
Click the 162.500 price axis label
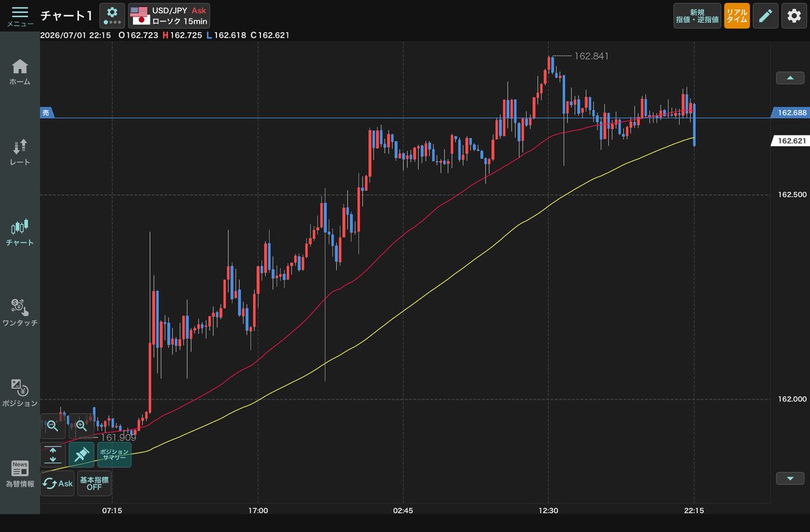[x=792, y=194]
